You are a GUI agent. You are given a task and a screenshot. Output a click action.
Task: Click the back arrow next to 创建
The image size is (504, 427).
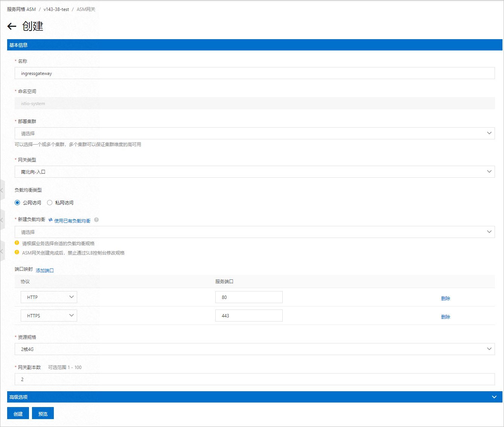coord(12,26)
